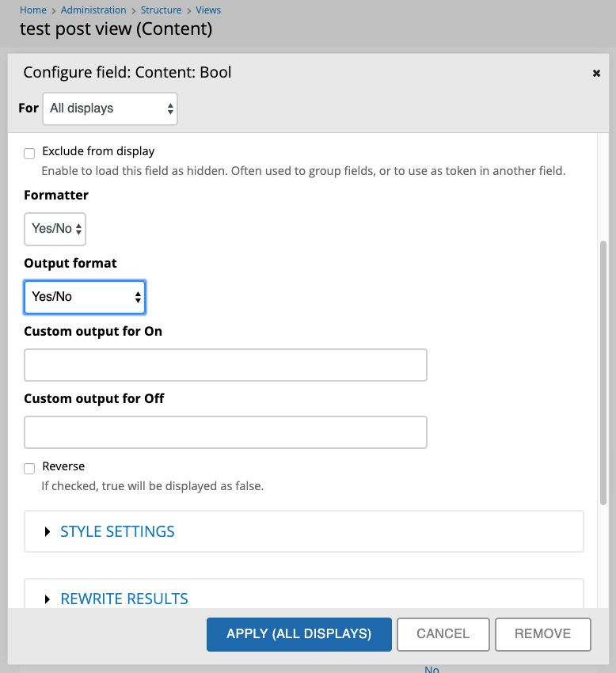Open the Structure breadcrumb link
This screenshot has width=616, height=673.
[161, 10]
